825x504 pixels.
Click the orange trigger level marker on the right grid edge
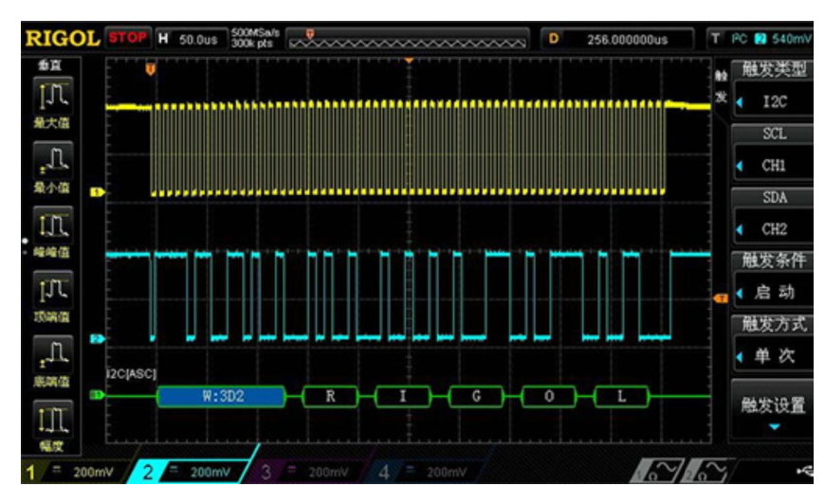721,298
